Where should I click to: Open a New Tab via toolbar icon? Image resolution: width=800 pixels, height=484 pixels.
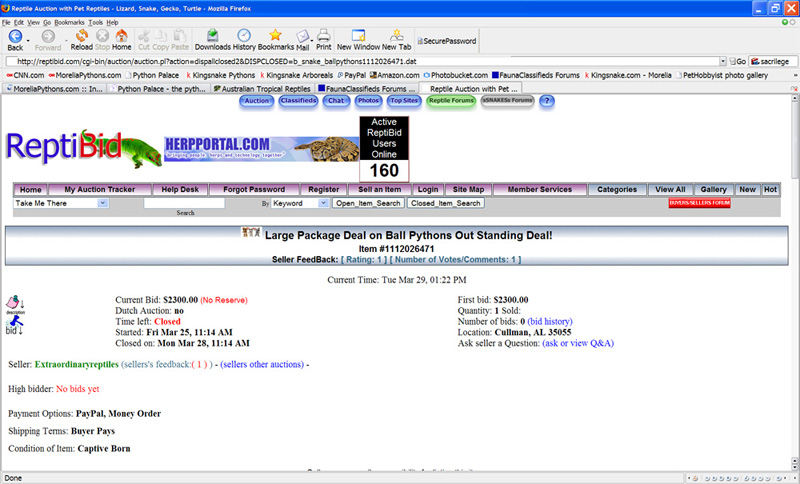[396, 35]
